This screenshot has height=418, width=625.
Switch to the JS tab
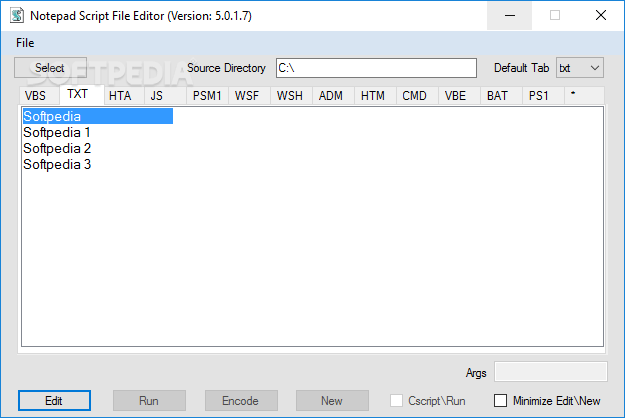pyautogui.click(x=165, y=96)
